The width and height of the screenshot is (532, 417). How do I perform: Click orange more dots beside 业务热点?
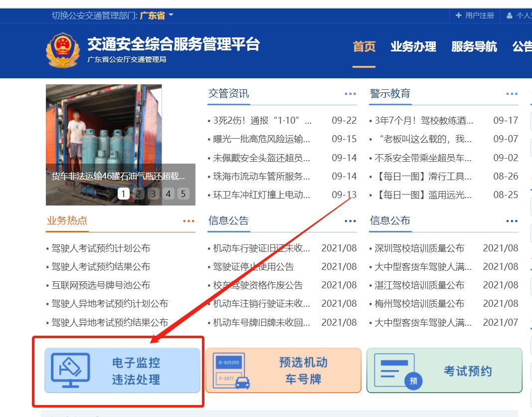188,221
